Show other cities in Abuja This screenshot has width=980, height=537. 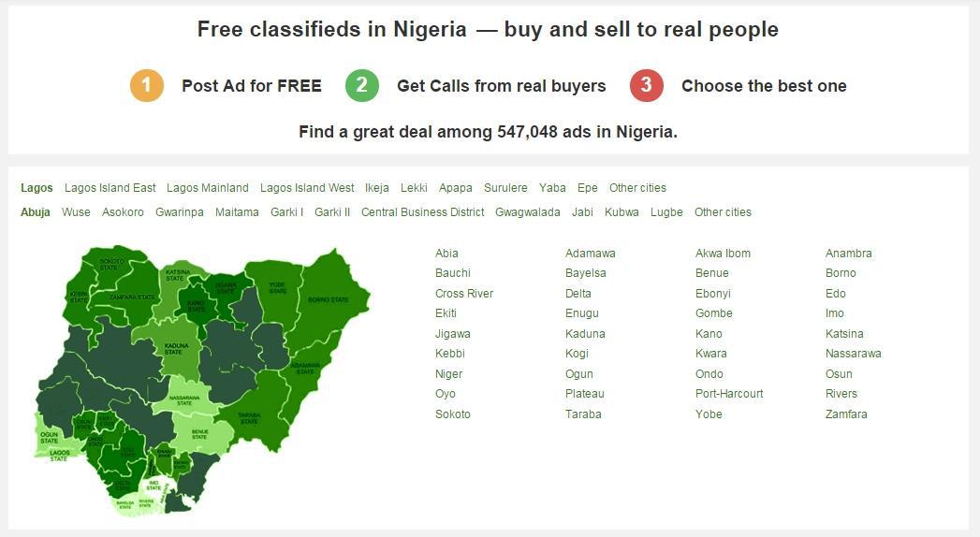point(723,212)
